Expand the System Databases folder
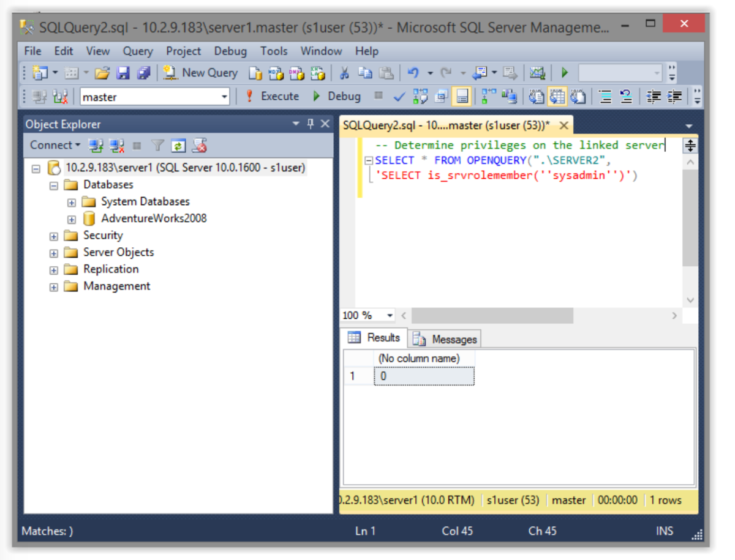Viewport: 735px width, 560px height. [x=72, y=202]
